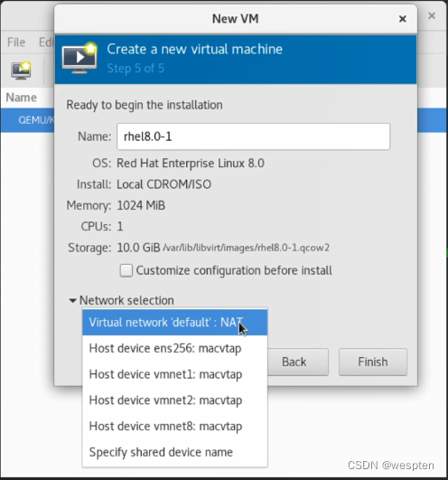Go Back to the previous step

[x=294, y=362]
